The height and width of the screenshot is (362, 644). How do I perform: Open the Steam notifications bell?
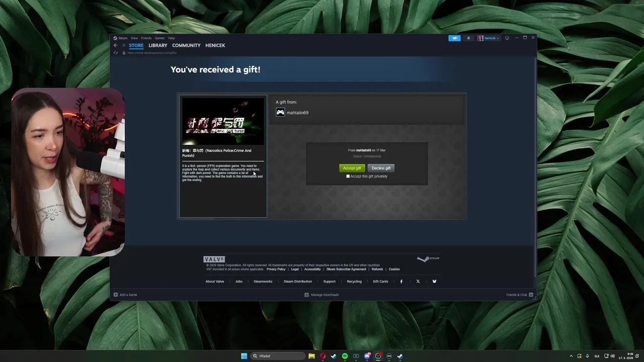(x=468, y=38)
